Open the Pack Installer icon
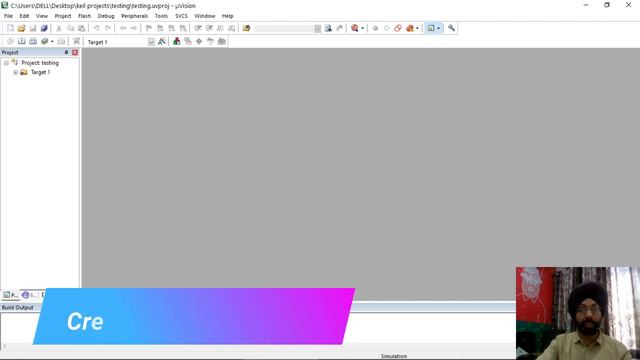Viewport: 640px width, 360px height. pos(222,41)
